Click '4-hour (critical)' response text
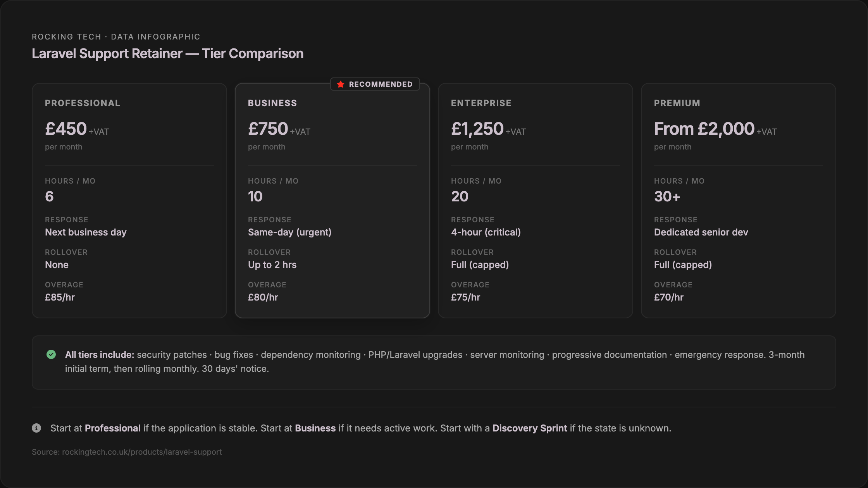This screenshot has height=488, width=868. tap(486, 232)
